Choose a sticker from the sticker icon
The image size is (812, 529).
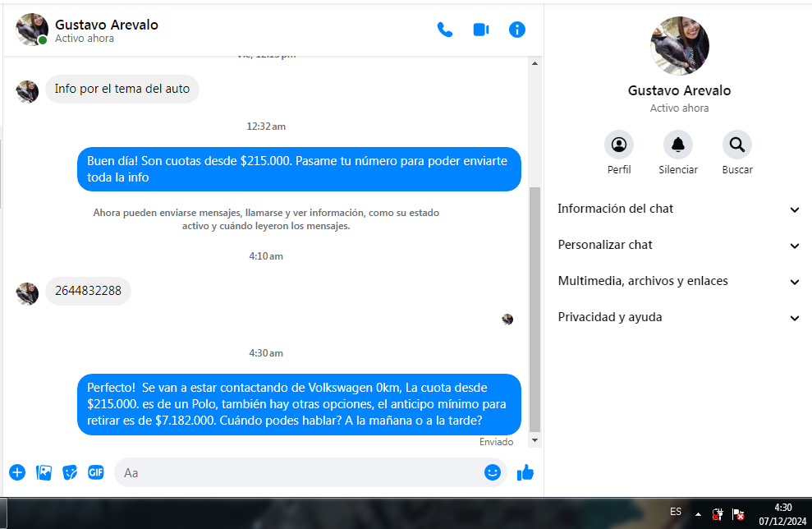click(x=70, y=472)
